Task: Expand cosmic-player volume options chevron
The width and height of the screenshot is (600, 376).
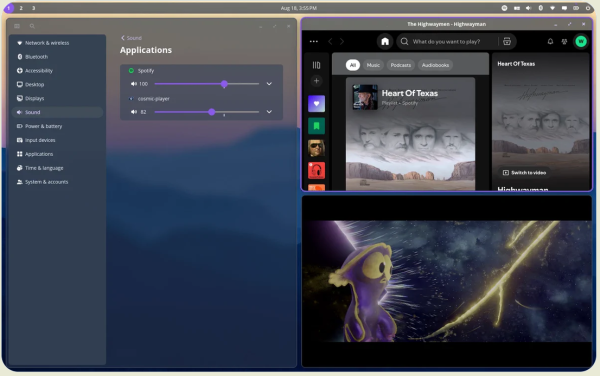Action: pyautogui.click(x=269, y=112)
